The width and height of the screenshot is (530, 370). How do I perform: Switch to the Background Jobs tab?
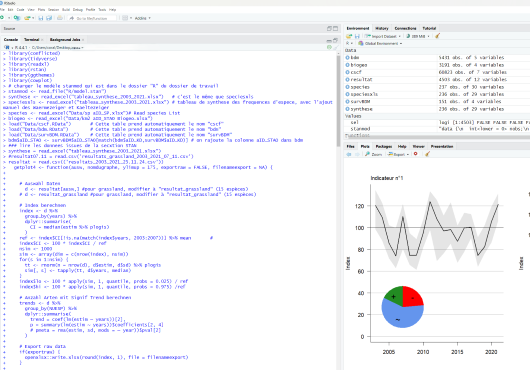[65, 40]
